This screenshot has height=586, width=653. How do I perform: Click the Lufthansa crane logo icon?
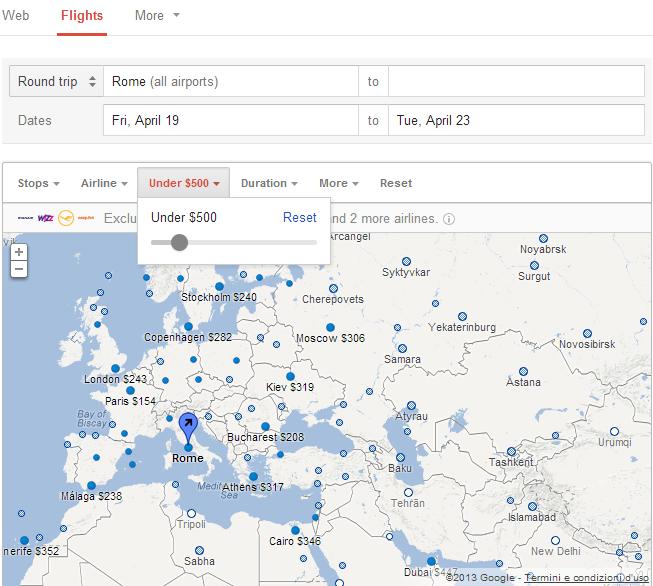(x=66, y=218)
